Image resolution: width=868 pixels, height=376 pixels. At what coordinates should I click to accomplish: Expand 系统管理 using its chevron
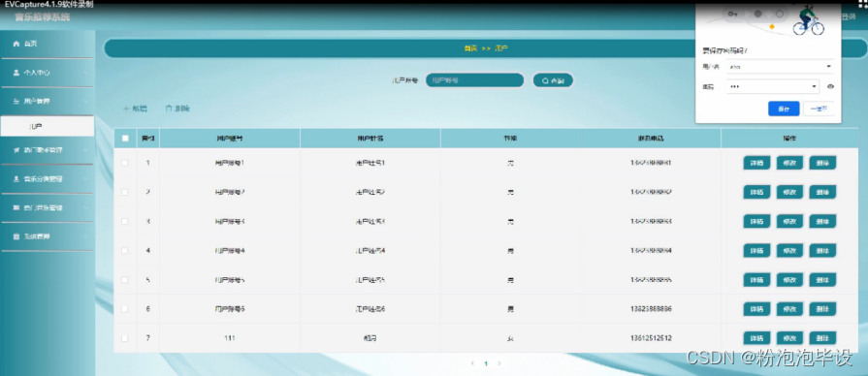pos(85,236)
